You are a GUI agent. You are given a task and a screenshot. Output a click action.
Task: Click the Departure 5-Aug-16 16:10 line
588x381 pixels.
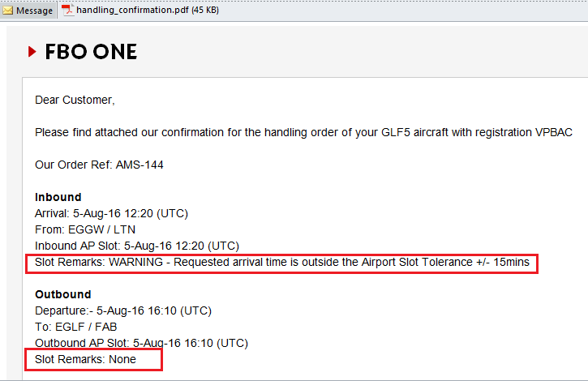[123, 310]
